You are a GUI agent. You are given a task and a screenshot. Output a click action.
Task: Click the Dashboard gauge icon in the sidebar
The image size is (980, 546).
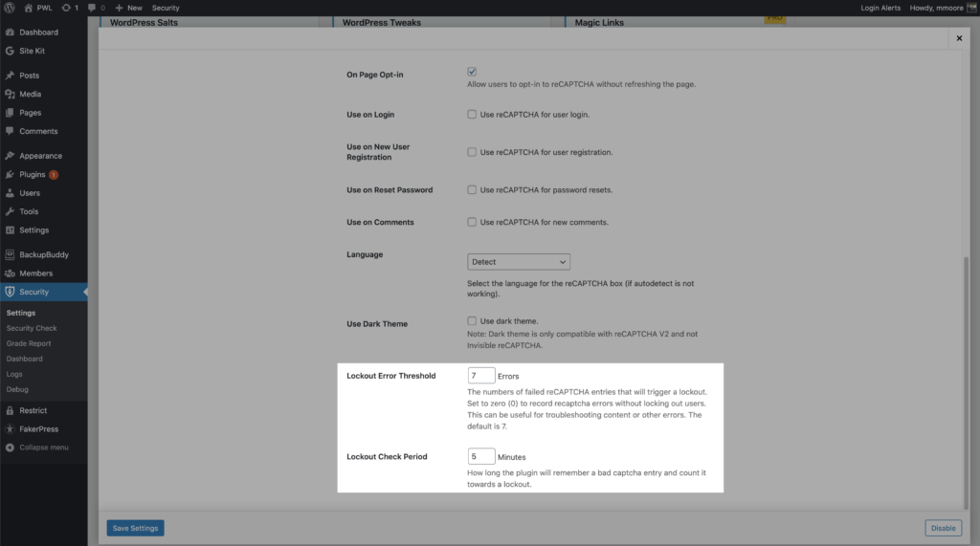[x=10, y=32]
